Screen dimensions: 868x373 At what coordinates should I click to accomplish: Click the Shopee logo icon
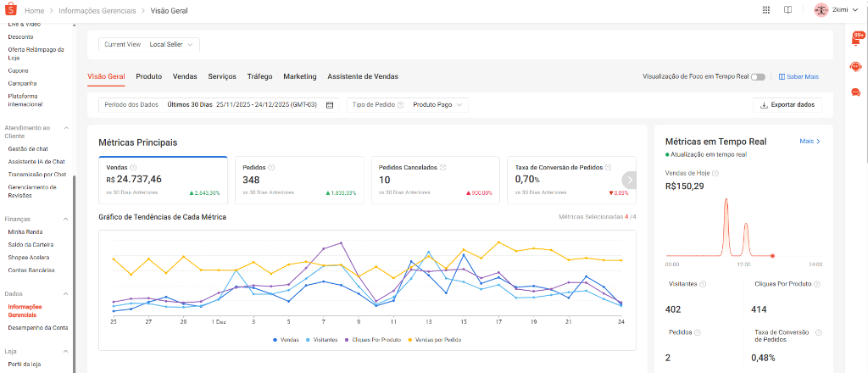12,10
